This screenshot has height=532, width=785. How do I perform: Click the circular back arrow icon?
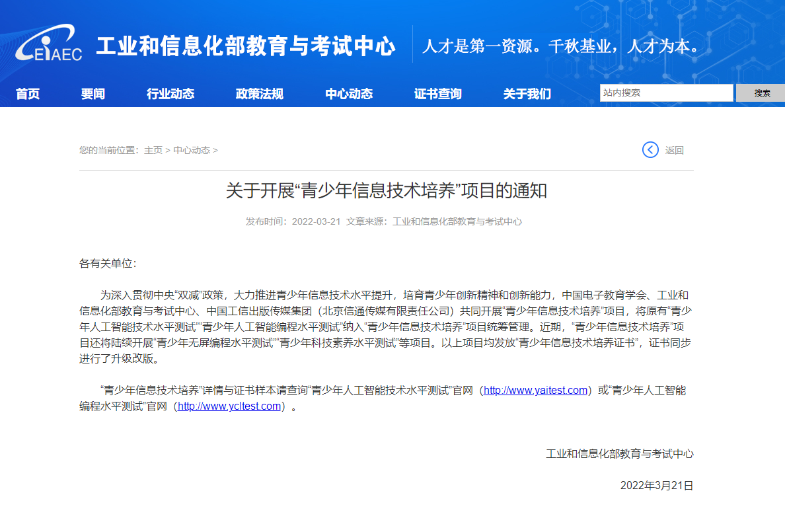650,150
